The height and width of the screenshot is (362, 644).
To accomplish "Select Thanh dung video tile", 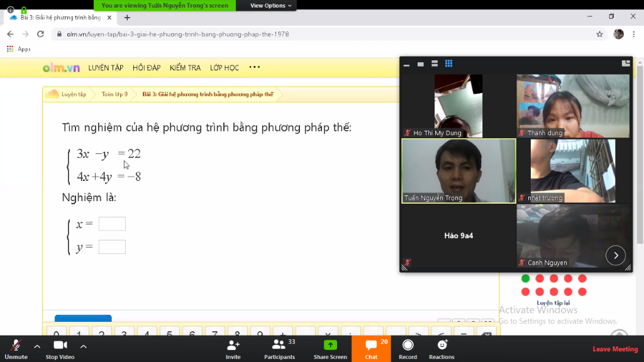I will click(572, 106).
